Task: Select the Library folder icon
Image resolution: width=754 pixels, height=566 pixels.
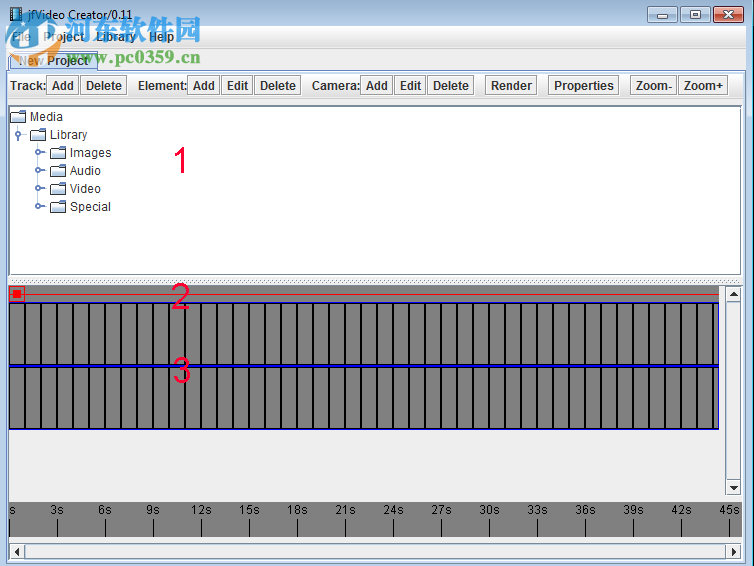Action: click(38, 135)
